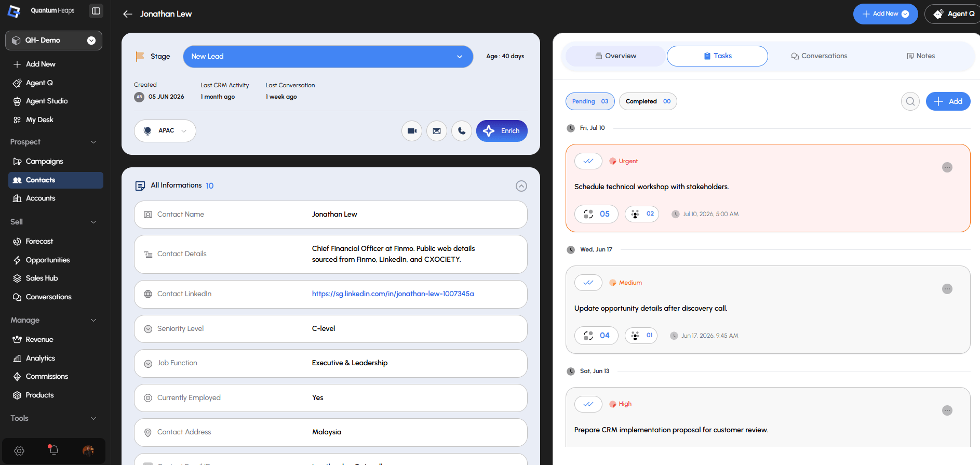Click the Quantum Heaps logo icon
The width and height of the screenshot is (980, 465).
coord(14,11)
